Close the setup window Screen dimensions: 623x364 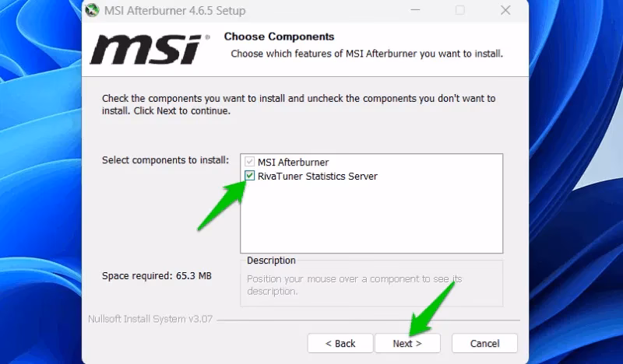click(x=505, y=10)
